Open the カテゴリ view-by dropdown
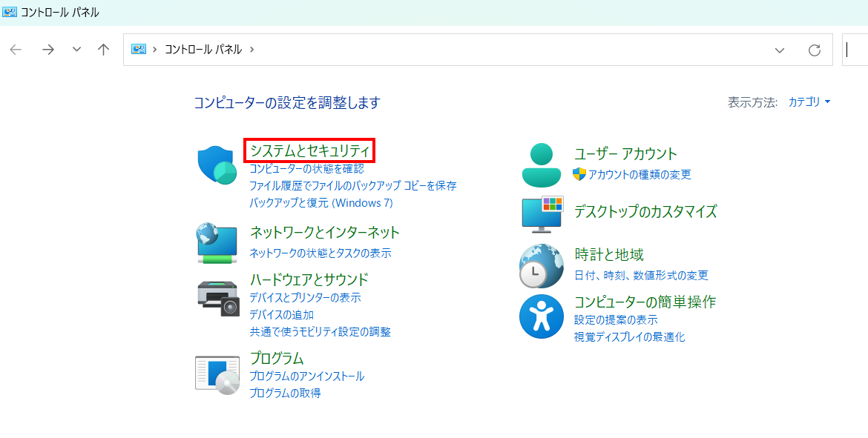Screen dimensions: 868x438 (x=809, y=102)
